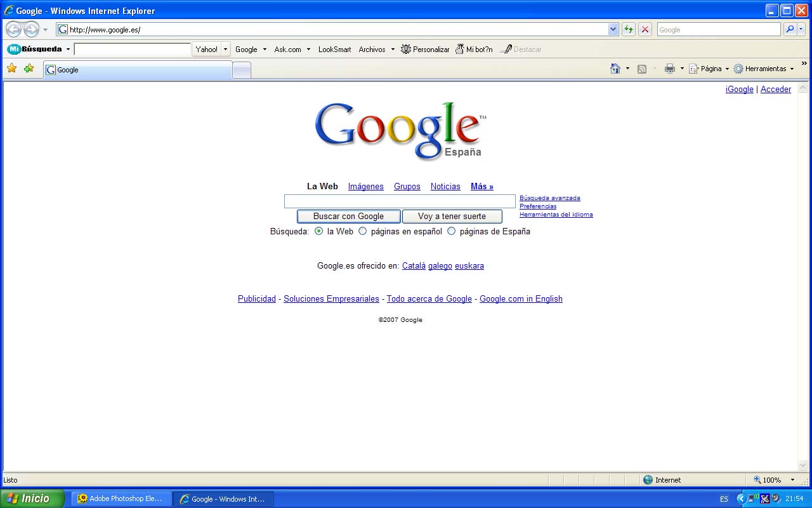Click the Acceder sign-in link
This screenshot has height=508, width=812.
click(x=776, y=89)
